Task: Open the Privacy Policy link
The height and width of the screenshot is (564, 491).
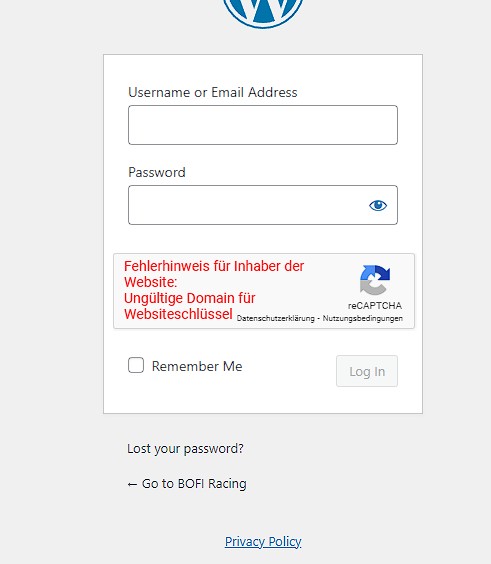Action: tap(263, 542)
